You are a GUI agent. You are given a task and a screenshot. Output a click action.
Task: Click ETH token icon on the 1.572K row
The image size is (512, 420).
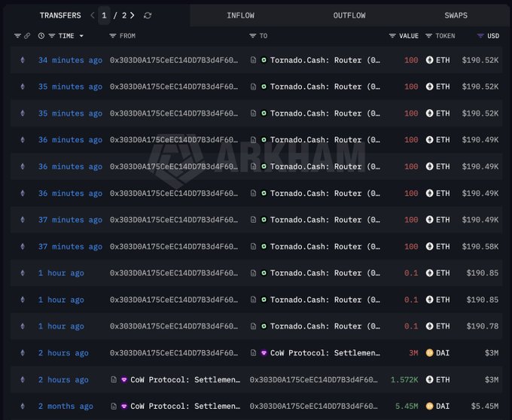click(429, 379)
